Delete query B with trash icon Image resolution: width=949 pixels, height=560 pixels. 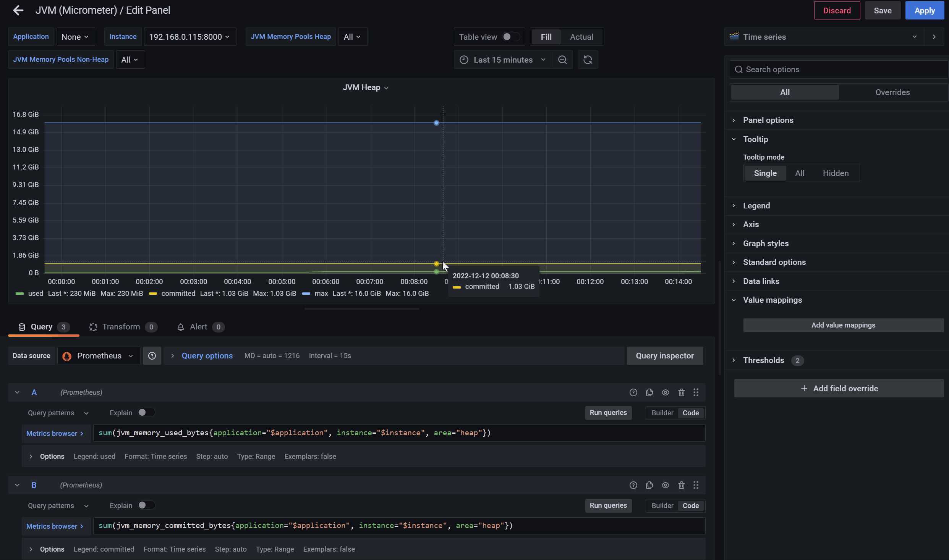(x=682, y=485)
